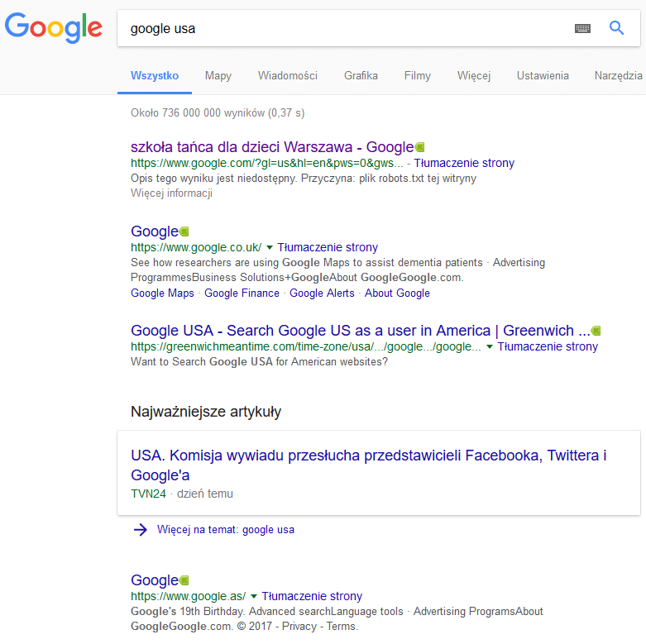Click 'Tłumaczenie strony' beside google.as
646x644 pixels.
[312, 596]
